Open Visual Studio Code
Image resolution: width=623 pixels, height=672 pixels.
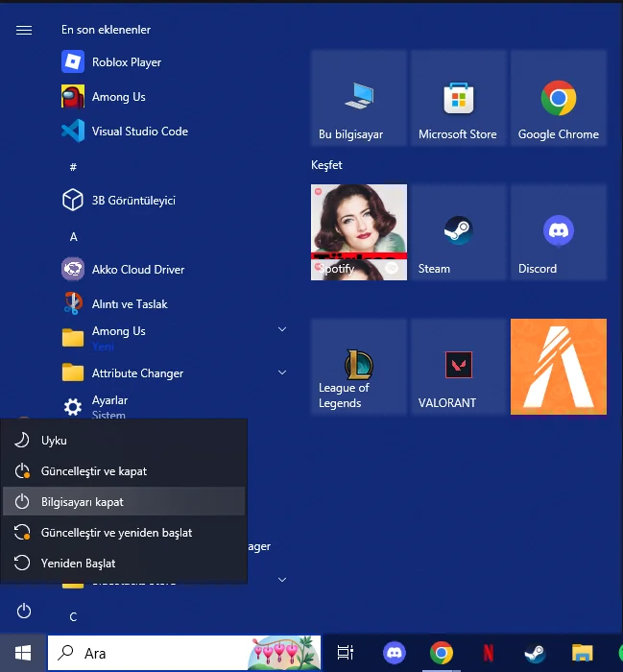[125, 132]
